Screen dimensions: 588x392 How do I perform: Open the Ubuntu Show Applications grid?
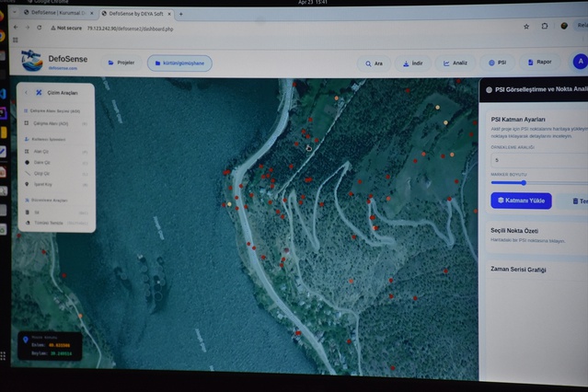point(3,355)
